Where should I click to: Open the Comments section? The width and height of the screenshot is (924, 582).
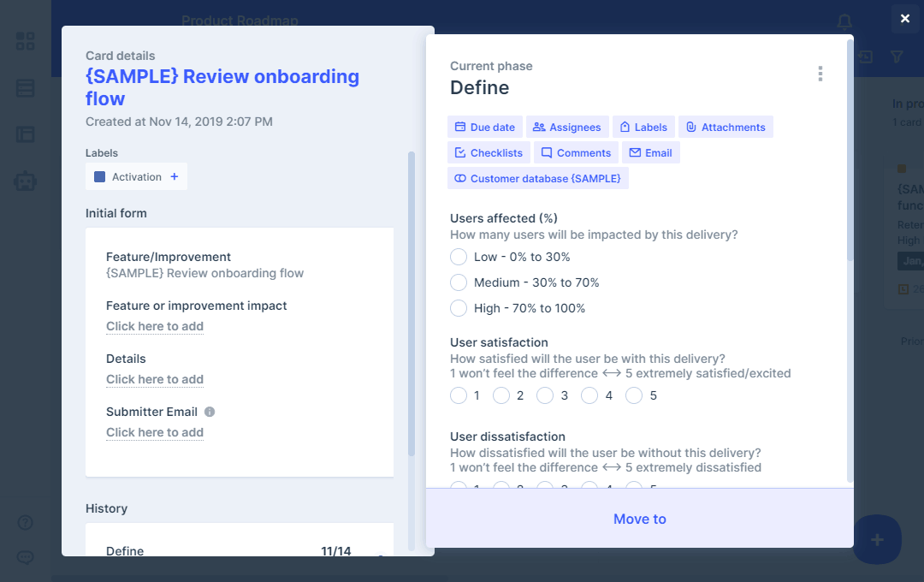575,153
